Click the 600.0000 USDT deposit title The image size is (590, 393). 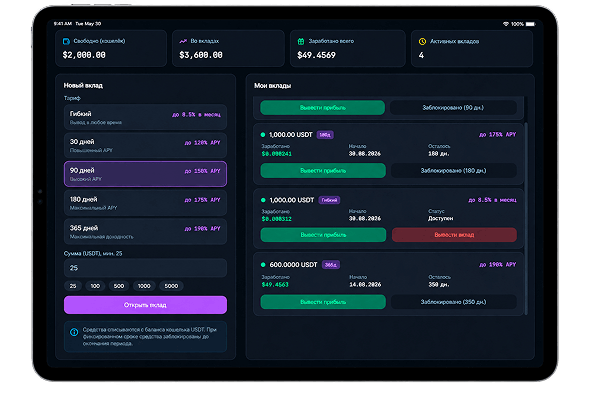pyautogui.click(x=293, y=265)
